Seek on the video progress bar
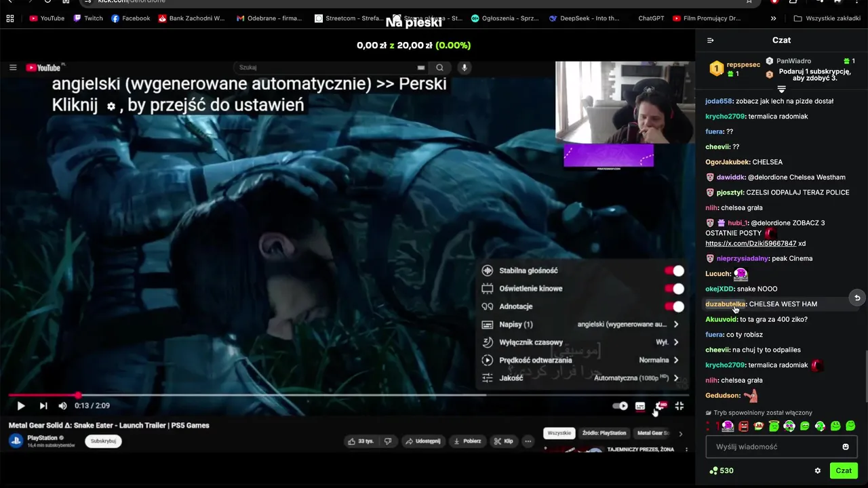868x488 pixels. (x=349, y=395)
